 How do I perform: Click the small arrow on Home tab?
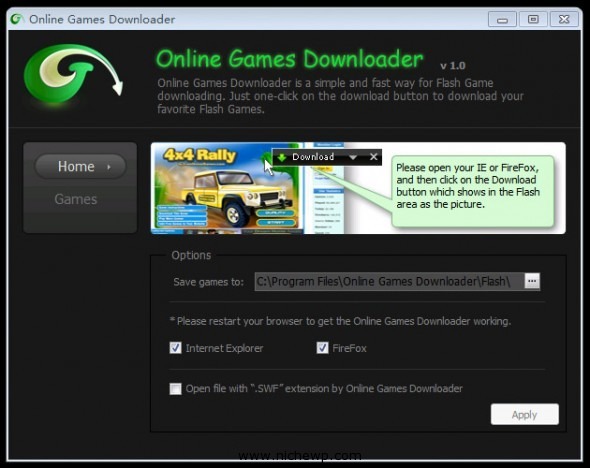pos(109,167)
